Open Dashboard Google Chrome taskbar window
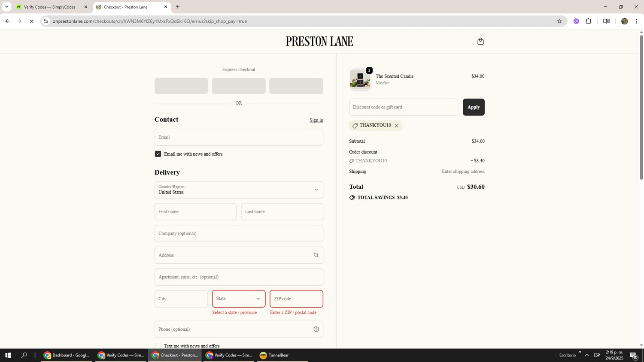Image resolution: width=644 pixels, height=362 pixels. point(67,355)
